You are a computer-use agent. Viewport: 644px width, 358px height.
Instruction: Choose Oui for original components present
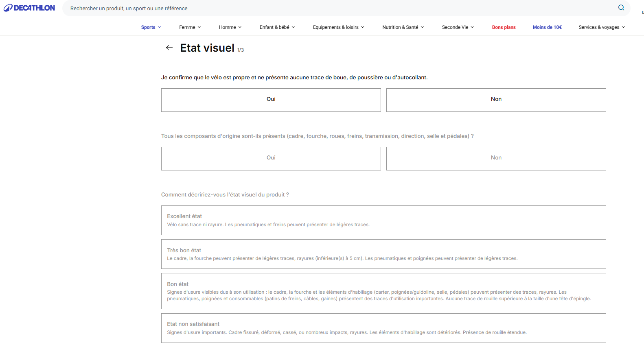click(271, 158)
